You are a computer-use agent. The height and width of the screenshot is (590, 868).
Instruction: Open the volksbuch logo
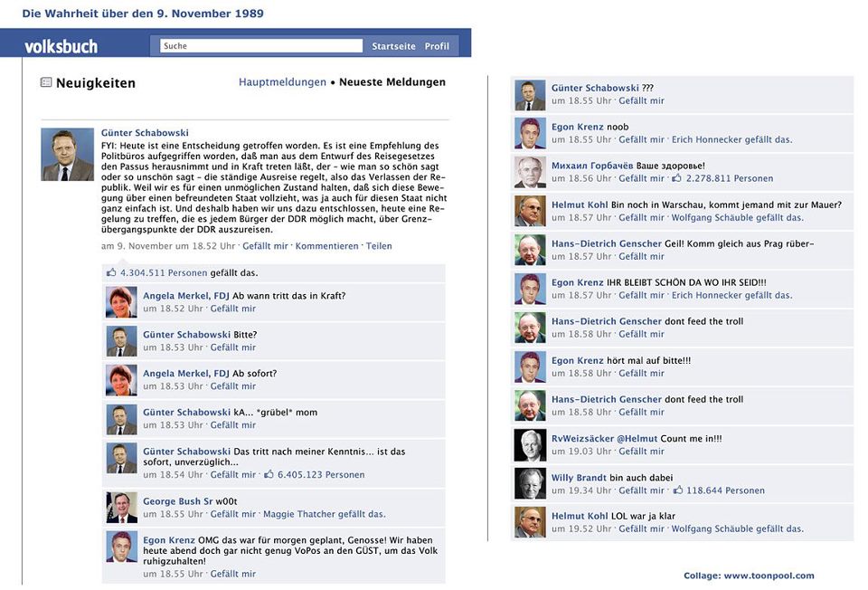pyautogui.click(x=61, y=46)
